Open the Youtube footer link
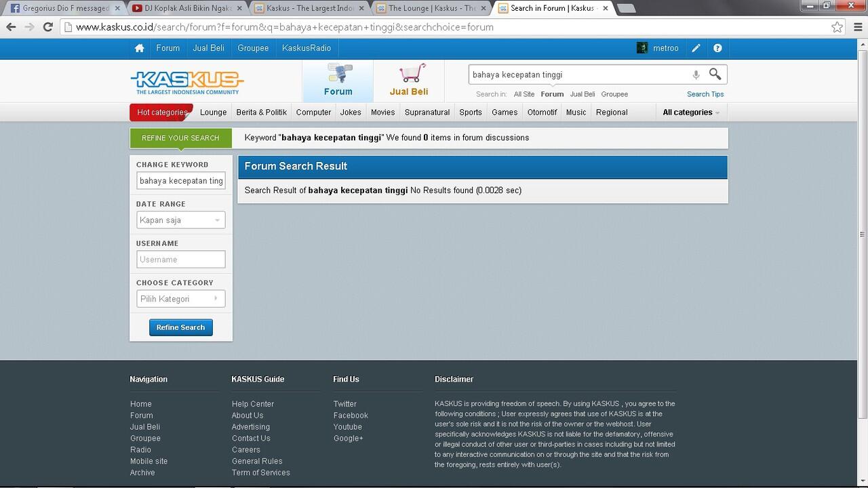The image size is (868, 488). click(347, 427)
